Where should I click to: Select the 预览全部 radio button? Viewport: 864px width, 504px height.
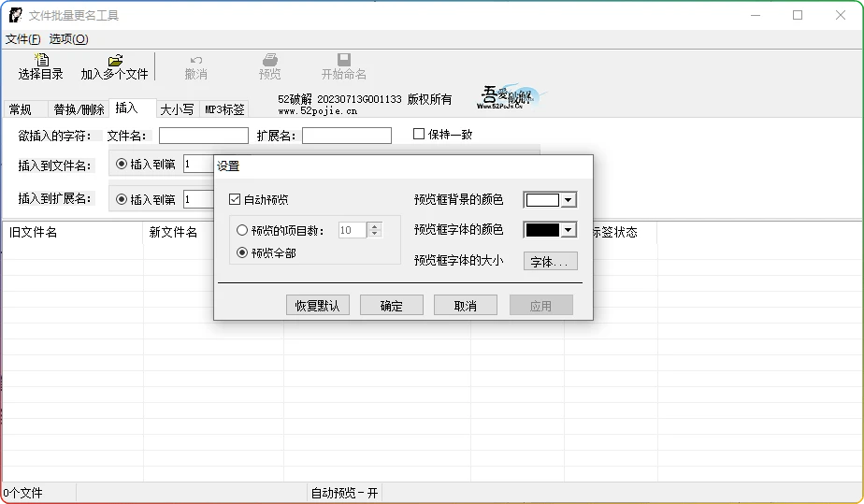tap(242, 252)
